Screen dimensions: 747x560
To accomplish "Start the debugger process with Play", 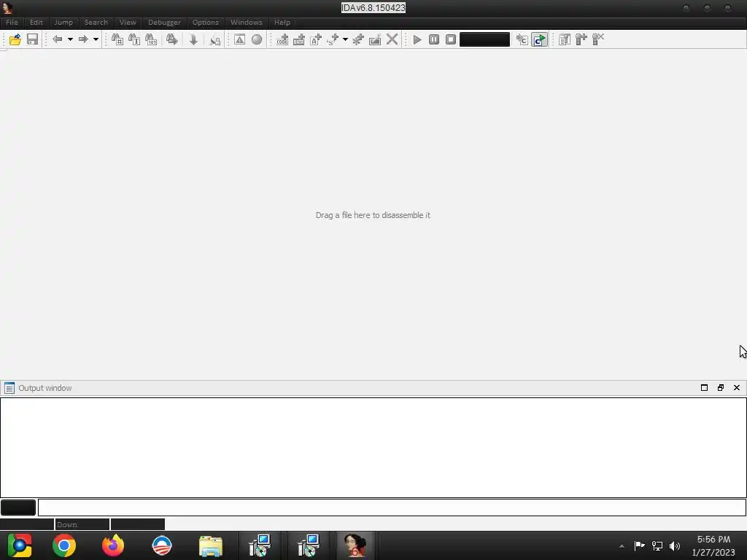I will [417, 39].
